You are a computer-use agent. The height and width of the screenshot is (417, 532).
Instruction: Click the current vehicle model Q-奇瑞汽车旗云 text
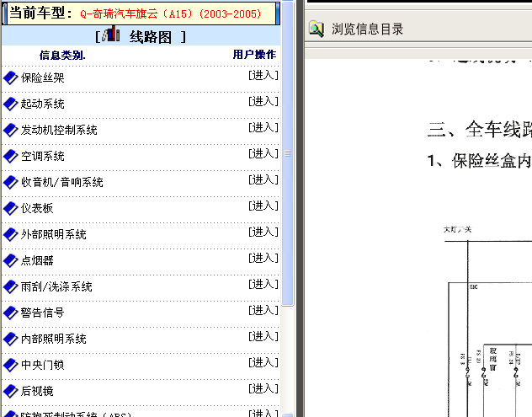click(x=171, y=14)
